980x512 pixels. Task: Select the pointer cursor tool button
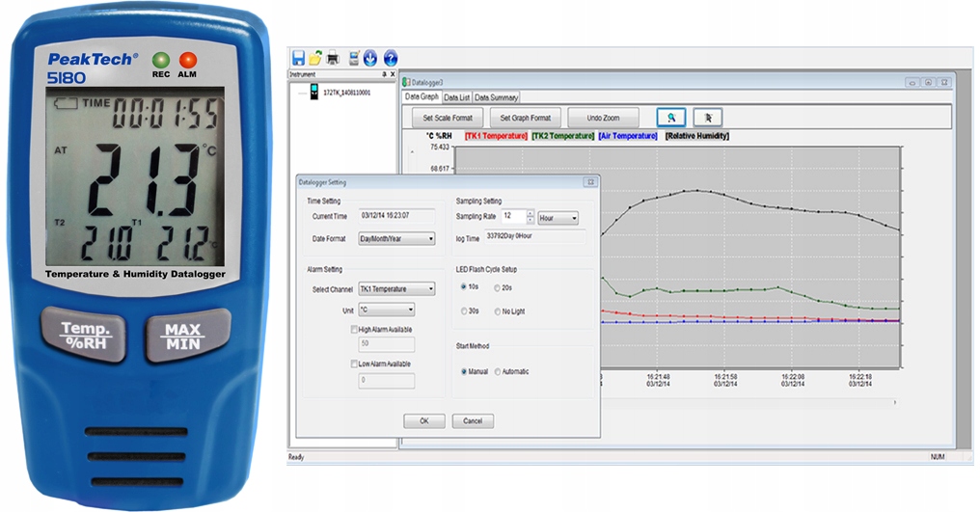pyautogui.click(x=707, y=118)
